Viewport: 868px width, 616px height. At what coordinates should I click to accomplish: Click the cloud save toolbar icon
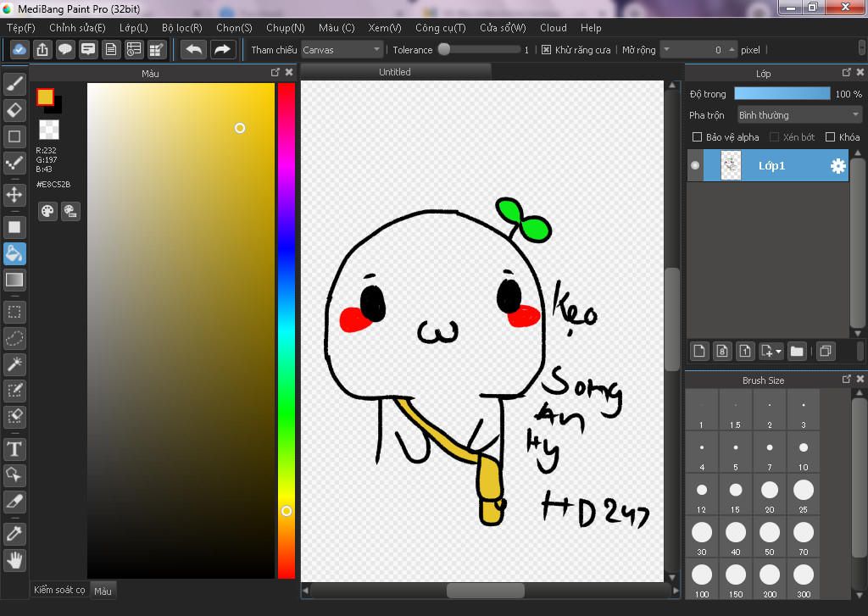point(19,50)
